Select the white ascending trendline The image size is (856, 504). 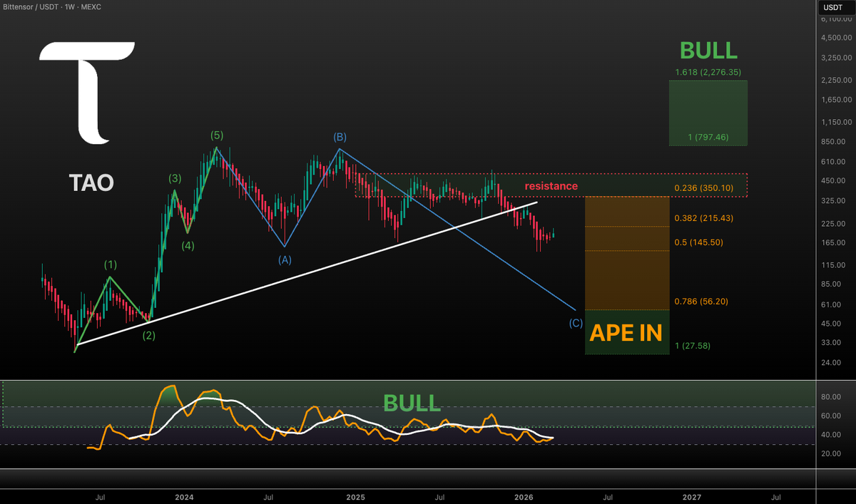tap(307, 274)
